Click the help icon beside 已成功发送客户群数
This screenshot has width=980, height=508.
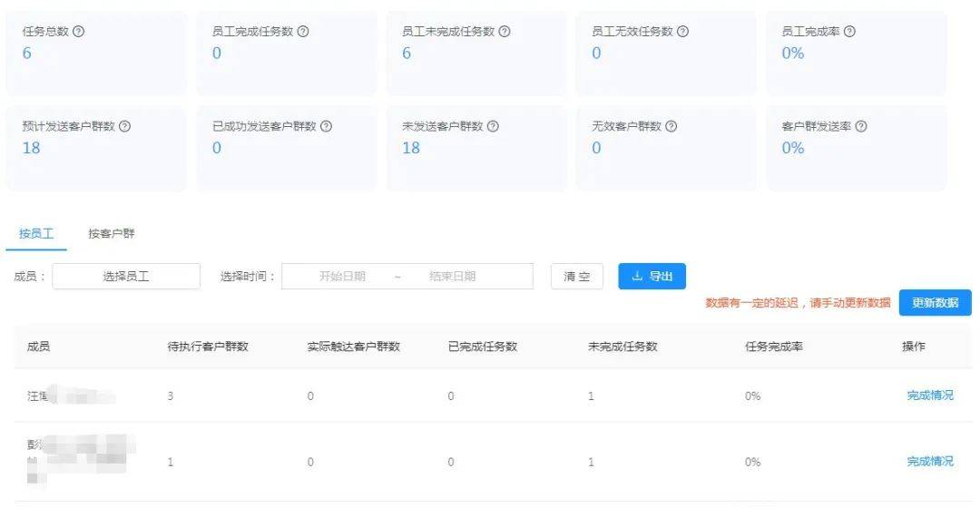click(x=327, y=126)
